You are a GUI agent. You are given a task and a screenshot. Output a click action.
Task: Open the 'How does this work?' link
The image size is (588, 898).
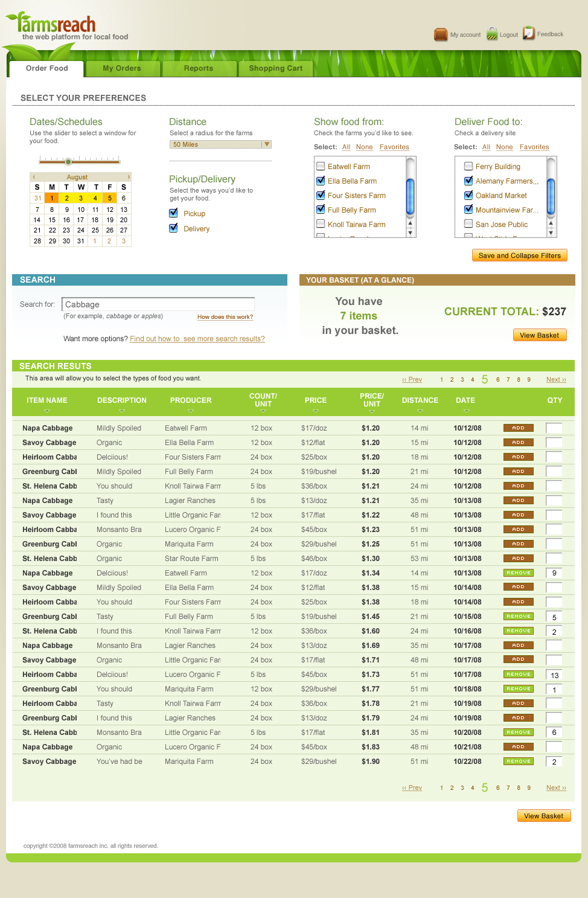[x=225, y=317]
